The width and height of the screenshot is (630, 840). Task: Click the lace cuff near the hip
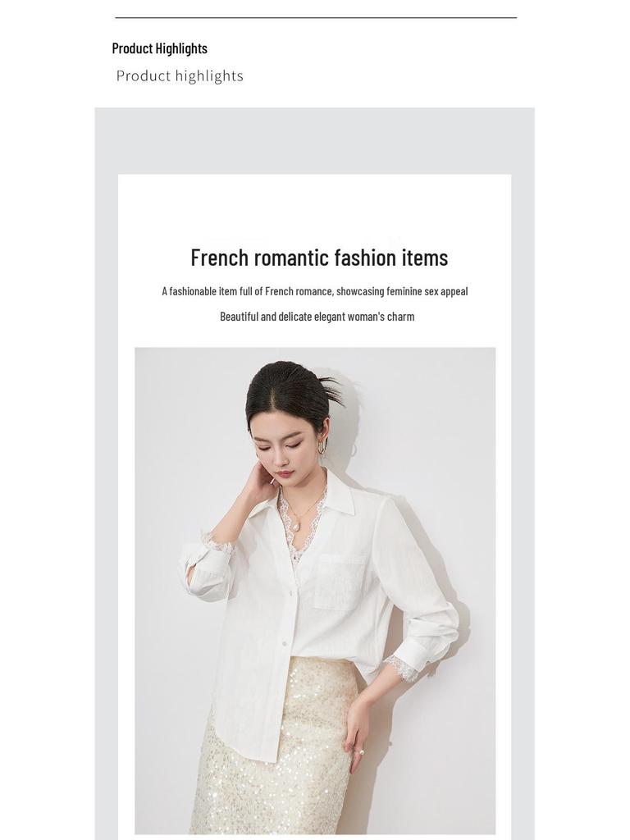(404, 668)
